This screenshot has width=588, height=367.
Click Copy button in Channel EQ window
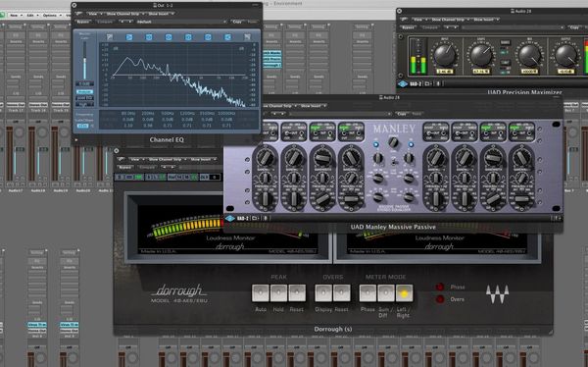click(237, 22)
